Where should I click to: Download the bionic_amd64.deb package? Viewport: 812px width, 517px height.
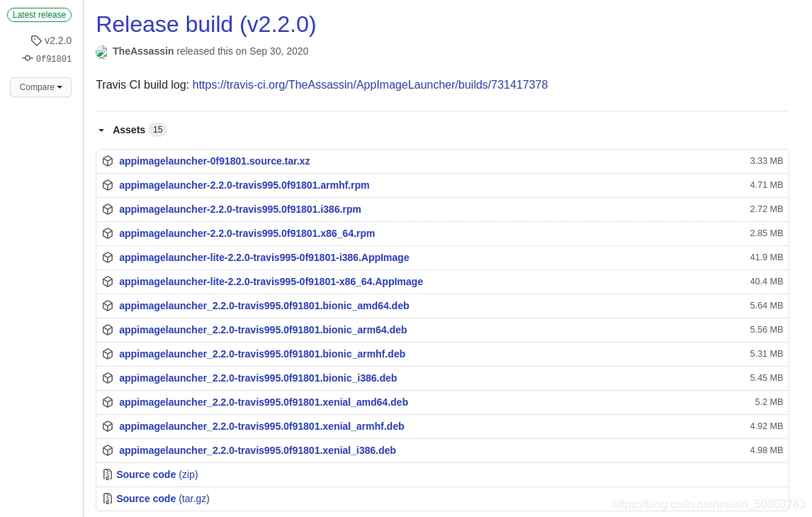264,306
